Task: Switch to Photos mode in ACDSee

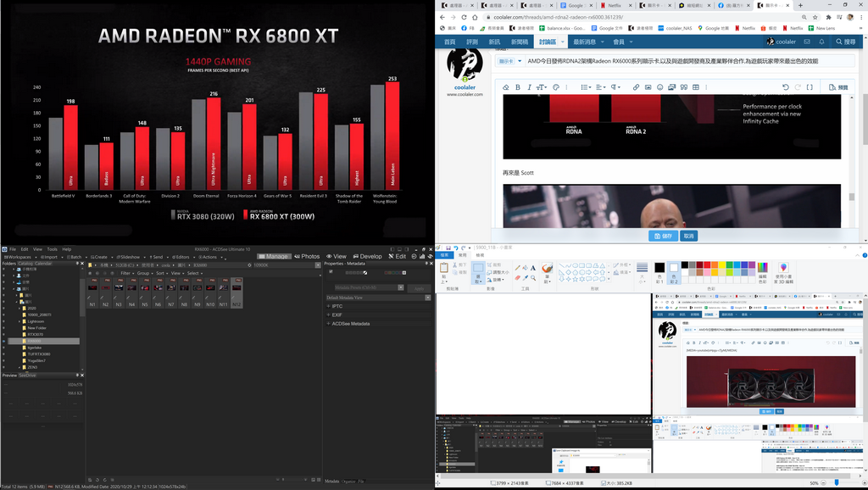Action: point(307,256)
